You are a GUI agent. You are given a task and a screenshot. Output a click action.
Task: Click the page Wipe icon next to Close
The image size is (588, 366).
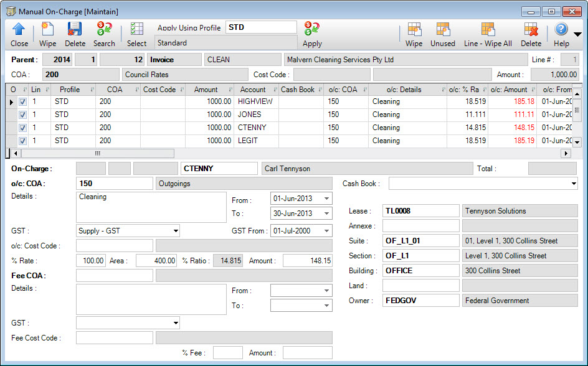click(47, 29)
